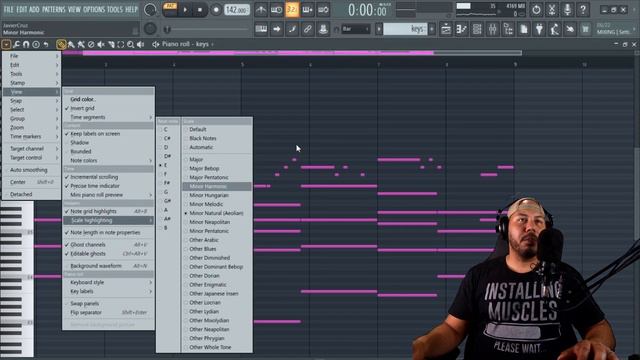This screenshot has width=640, height=360.
Task: Click the Record button
Action: coord(216,9)
